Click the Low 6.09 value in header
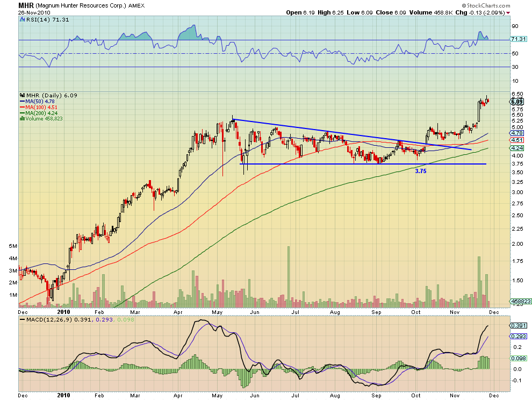532x400 pixels. click(x=360, y=12)
